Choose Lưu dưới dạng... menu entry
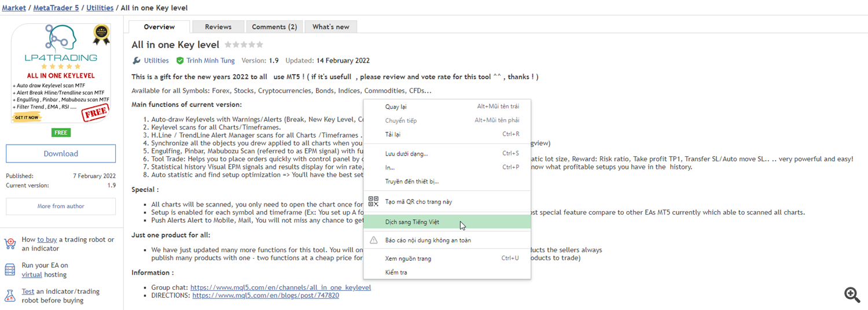Viewport: 868px width, 310px height. [x=447, y=153]
